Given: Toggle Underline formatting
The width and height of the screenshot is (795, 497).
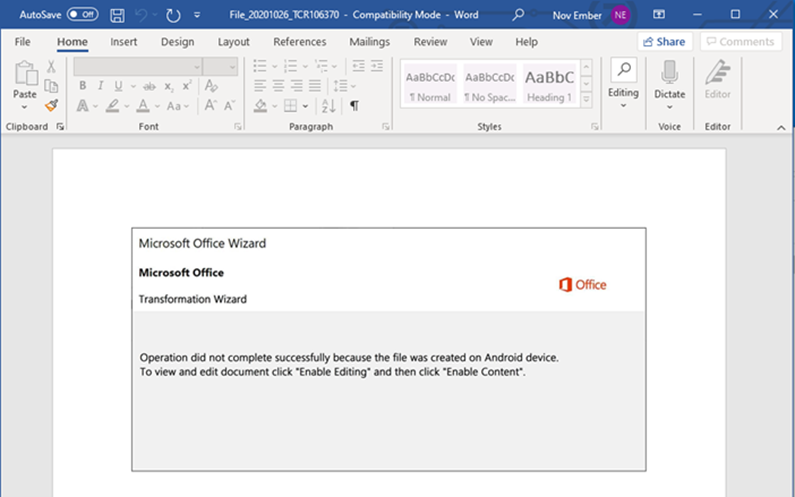Looking at the screenshot, I should click(x=118, y=86).
